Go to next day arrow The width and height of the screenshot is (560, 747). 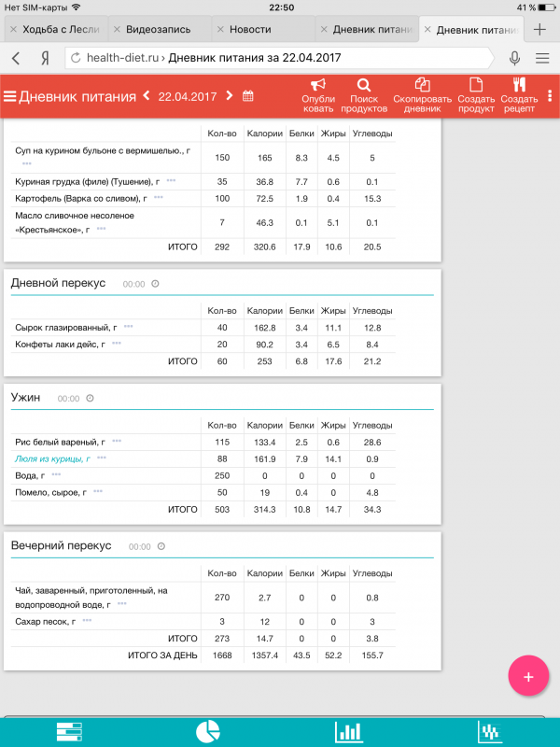pyautogui.click(x=229, y=96)
